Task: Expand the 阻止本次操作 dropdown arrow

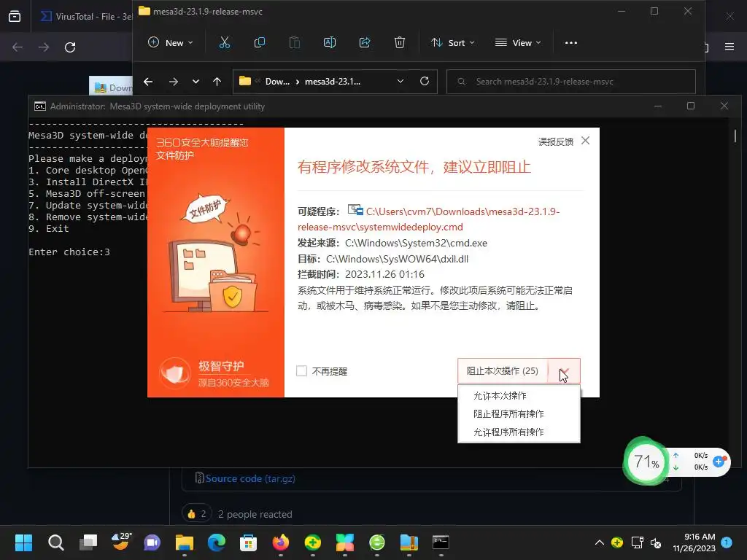Action: tap(565, 371)
